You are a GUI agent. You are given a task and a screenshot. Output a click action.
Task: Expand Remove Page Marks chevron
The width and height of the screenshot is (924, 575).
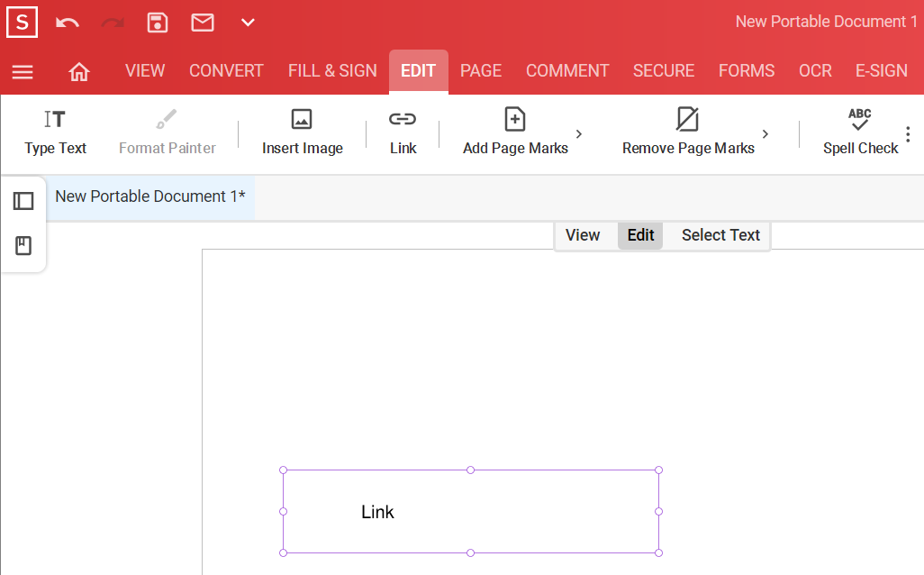tap(765, 134)
